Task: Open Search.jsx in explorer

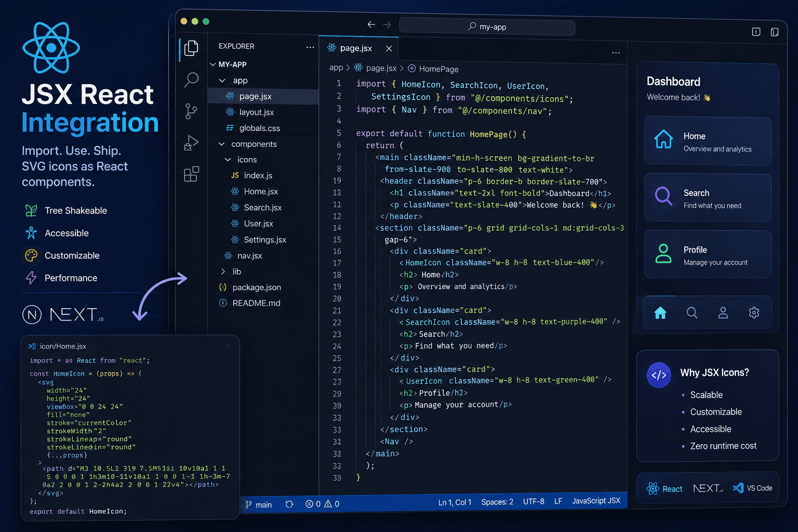Action: click(x=263, y=208)
